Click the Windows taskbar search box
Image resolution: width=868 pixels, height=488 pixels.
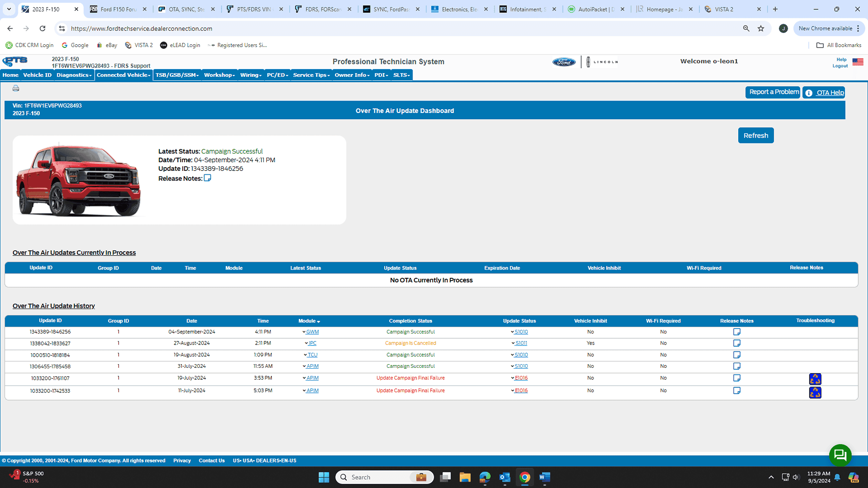coord(375,477)
